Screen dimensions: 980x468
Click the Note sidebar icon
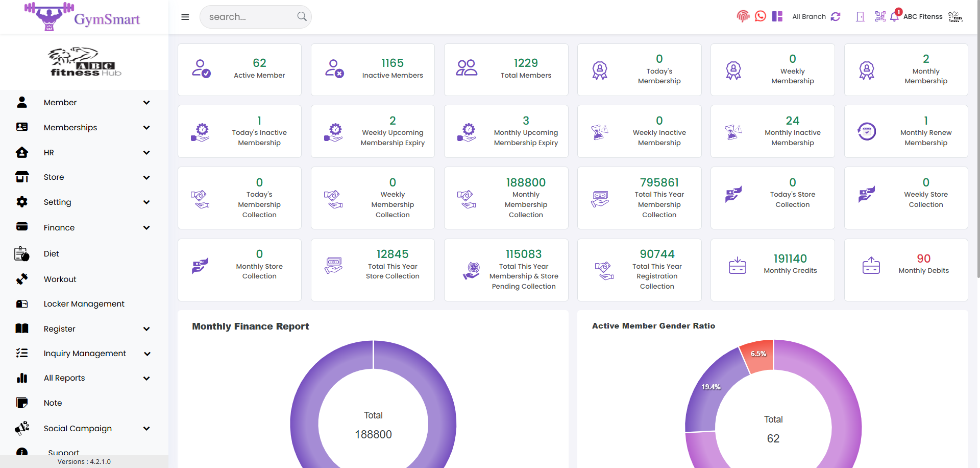22,403
